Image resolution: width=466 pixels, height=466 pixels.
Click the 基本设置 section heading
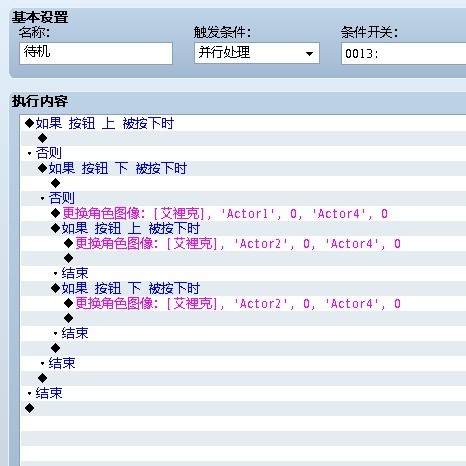(x=40, y=17)
